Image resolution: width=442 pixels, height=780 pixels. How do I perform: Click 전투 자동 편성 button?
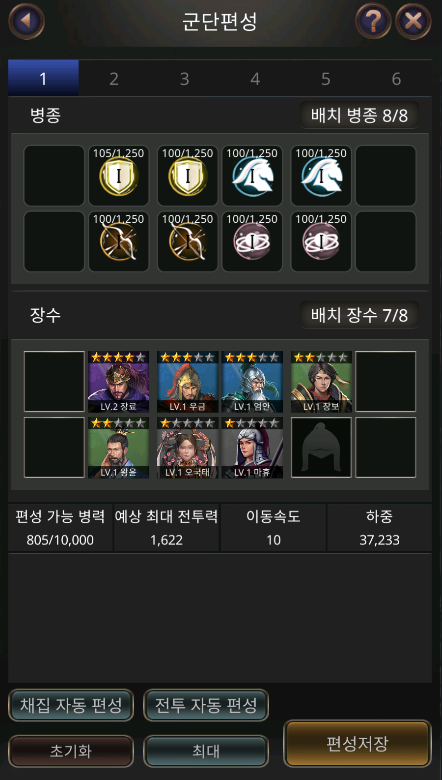click(206, 704)
